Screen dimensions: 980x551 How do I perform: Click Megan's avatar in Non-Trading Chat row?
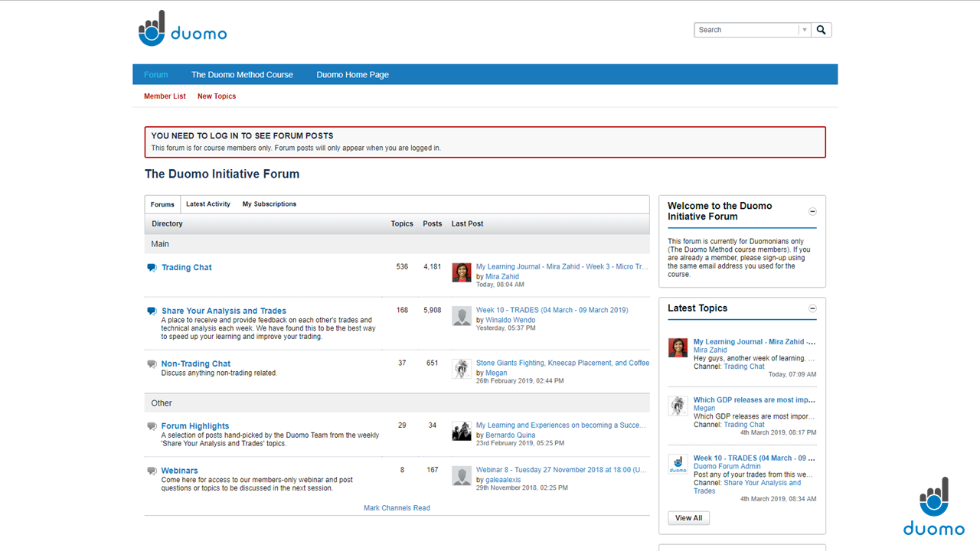[462, 369]
